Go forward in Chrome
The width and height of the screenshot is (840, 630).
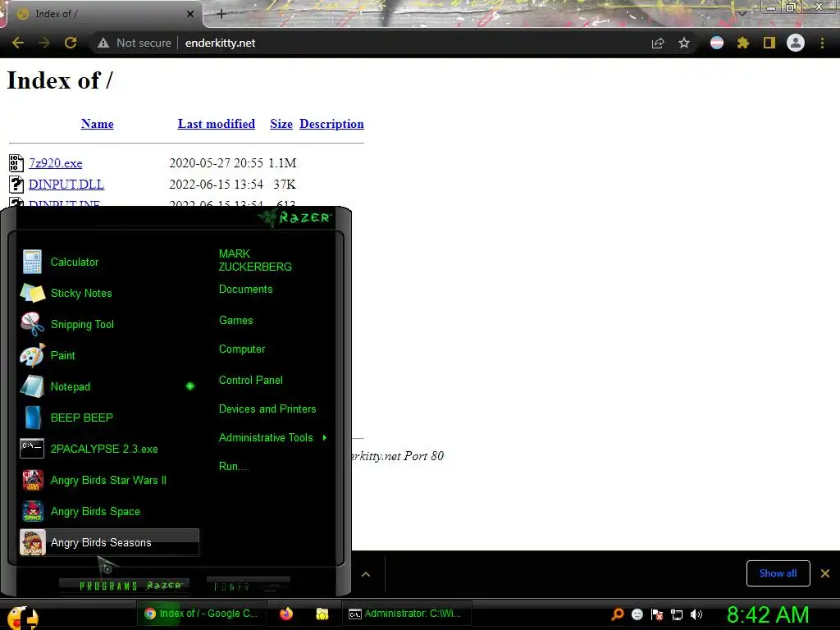(44, 43)
